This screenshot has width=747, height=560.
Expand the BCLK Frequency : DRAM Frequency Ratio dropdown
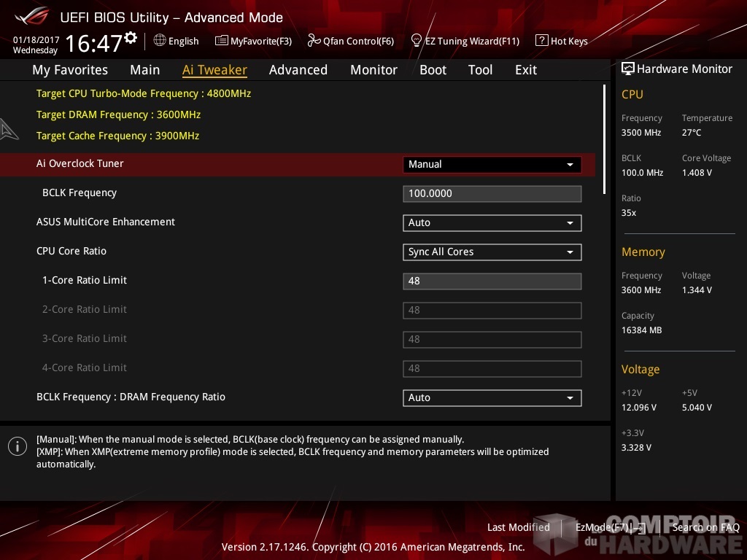click(x=492, y=397)
